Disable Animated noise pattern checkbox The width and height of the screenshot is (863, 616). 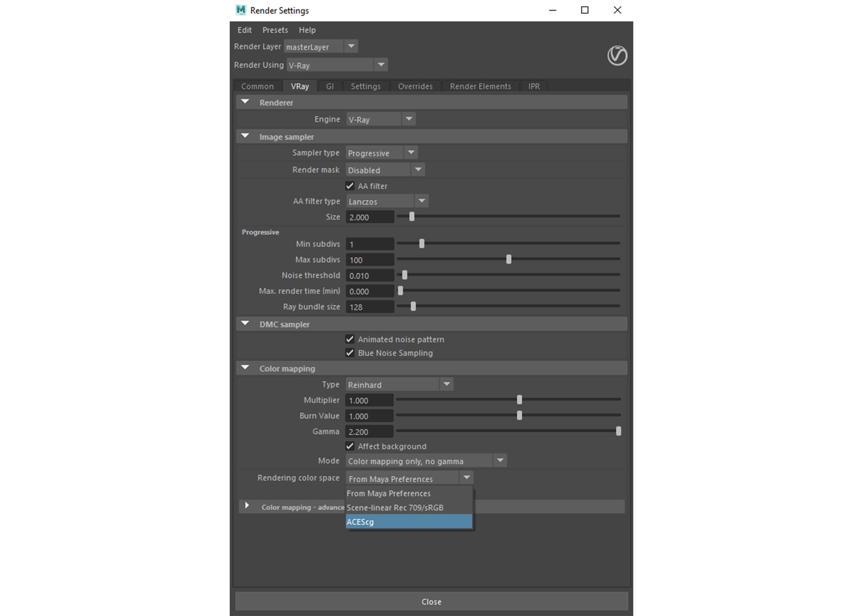350,339
